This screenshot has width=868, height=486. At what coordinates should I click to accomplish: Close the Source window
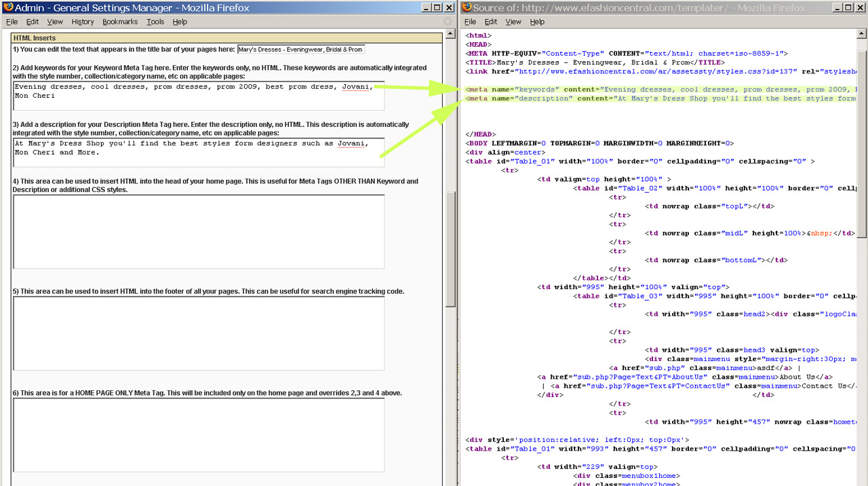(861, 7)
